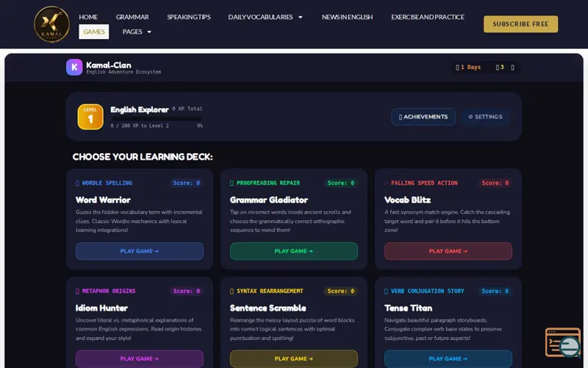
Task: Click the FALLING SPEED ACTION label
Action: tap(424, 183)
